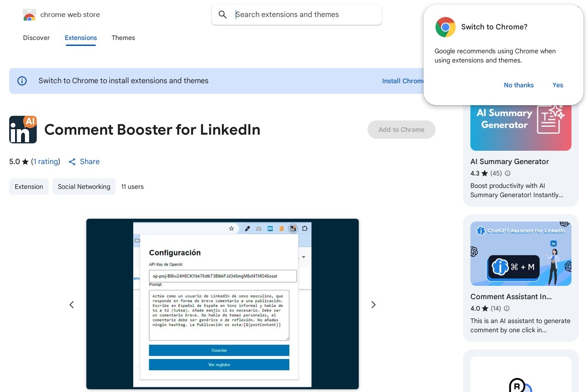This screenshot has width=588, height=392.
Task: Open the Discover tab
Action: tap(36, 38)
